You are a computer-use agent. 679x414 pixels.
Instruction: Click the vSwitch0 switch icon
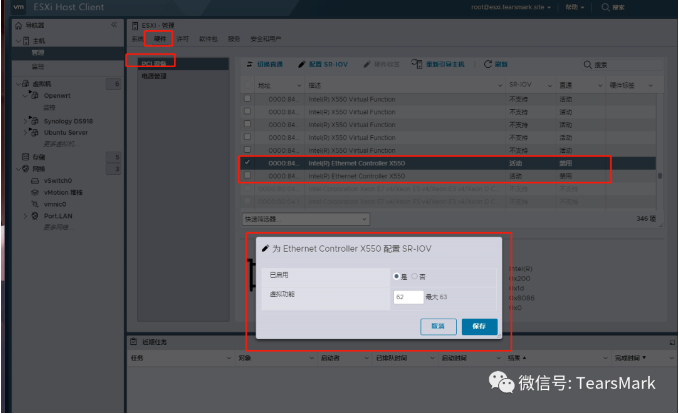(35, 181)
